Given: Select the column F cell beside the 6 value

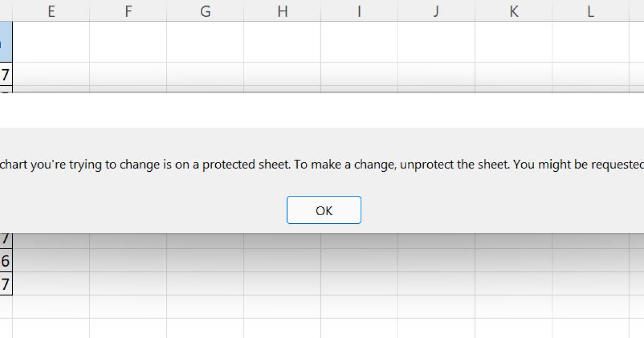Looking at the screenshot, I should [128, 261].
